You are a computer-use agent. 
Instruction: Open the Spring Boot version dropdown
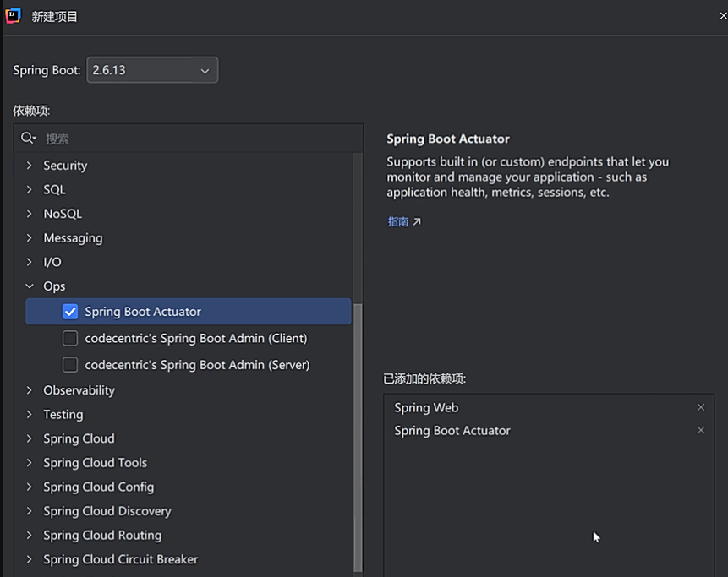[x=152, y=70]
